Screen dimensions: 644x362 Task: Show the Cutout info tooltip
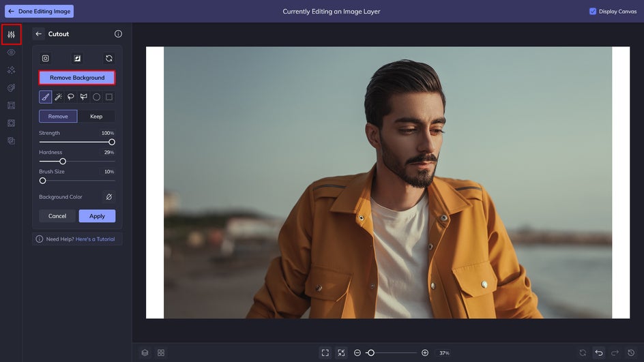tap(118, 34)
